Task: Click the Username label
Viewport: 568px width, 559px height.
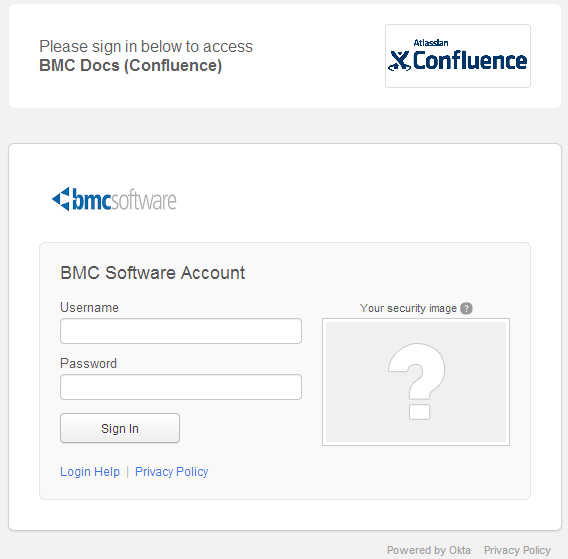Action: (89, 308)
